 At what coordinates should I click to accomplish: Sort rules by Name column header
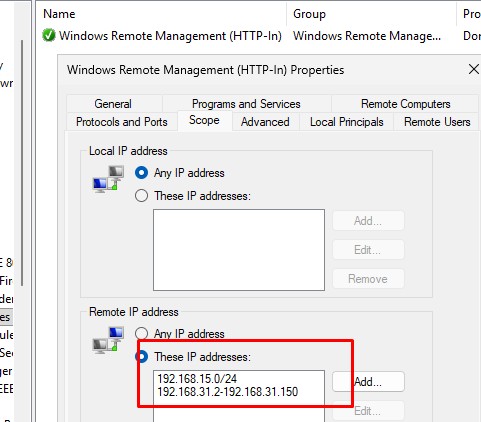pyautogui.click(x=161, y=14)
